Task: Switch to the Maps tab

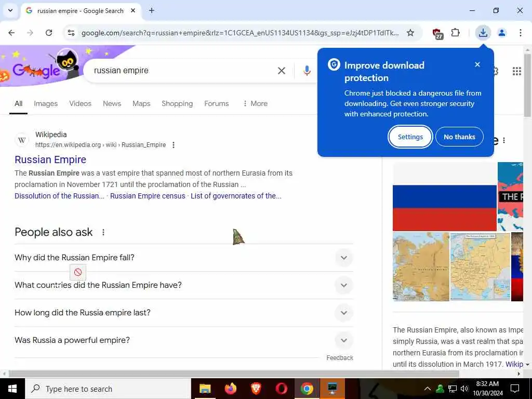Action: [141, 103]
